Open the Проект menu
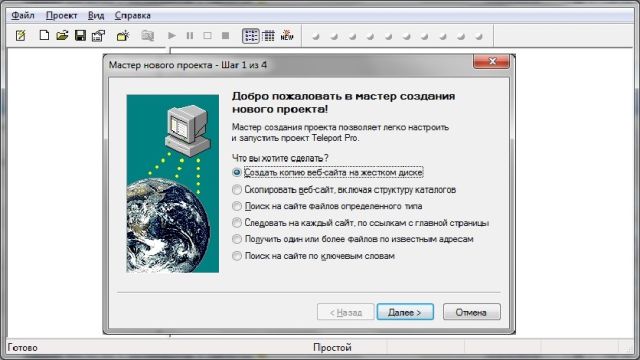This screenshot has width=640, height=360. pyautogui.click(x=61, y=16)
